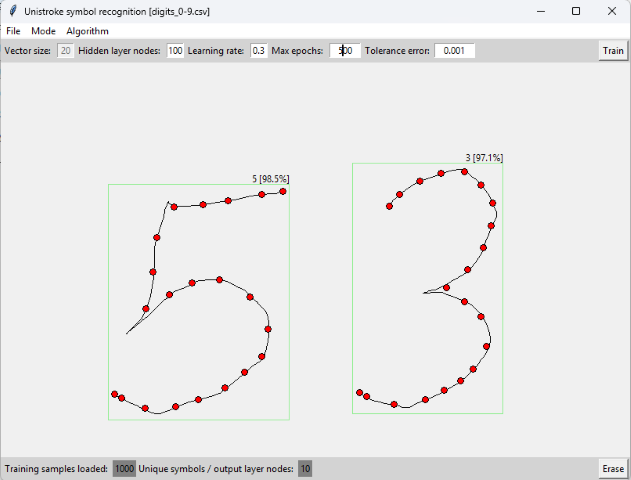Click the '5 [98.5%]' recognition label
Viewport: 631px width, 480px height.
[270, 178]
